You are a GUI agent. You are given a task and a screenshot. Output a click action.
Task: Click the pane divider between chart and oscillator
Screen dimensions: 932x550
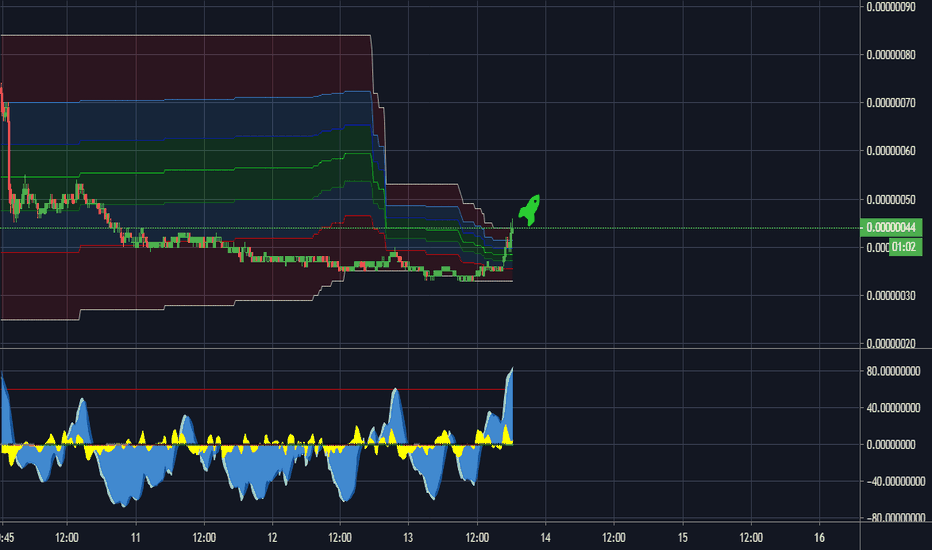[466, 348]
